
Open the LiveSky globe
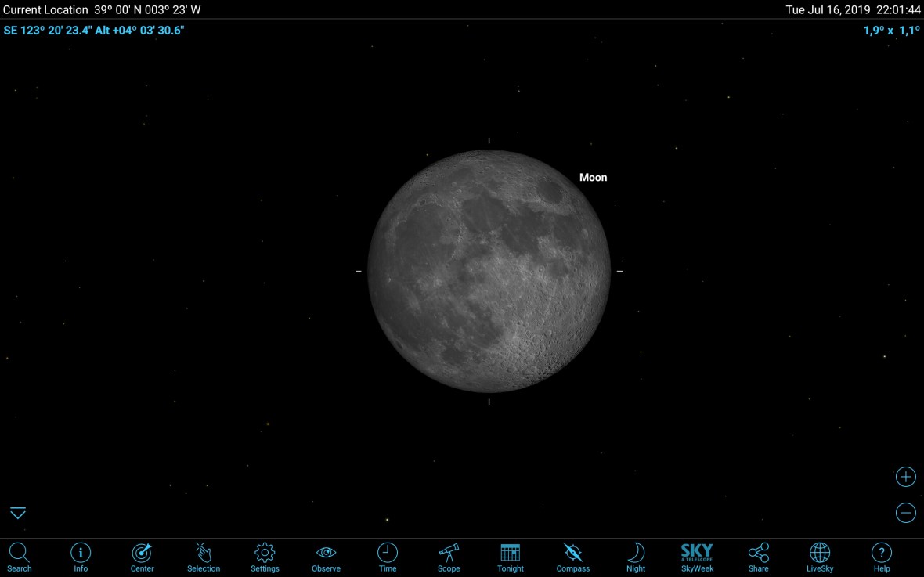point(820,557)
